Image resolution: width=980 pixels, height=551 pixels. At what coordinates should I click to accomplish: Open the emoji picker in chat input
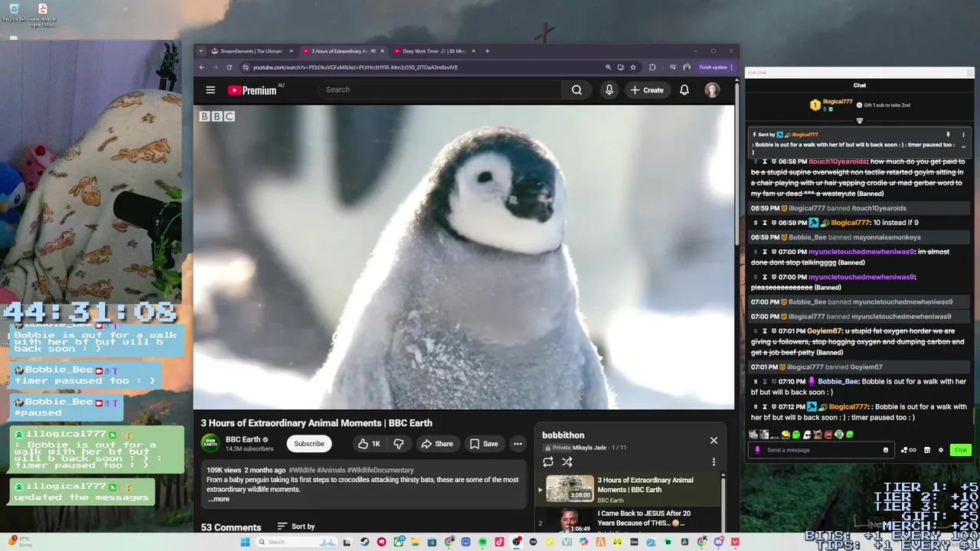886,450
